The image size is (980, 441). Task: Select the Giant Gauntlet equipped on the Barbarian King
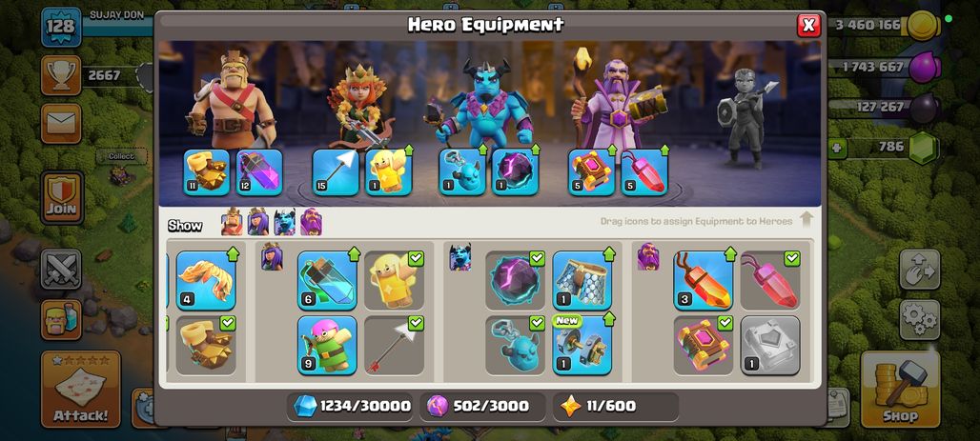click(206, 171)
